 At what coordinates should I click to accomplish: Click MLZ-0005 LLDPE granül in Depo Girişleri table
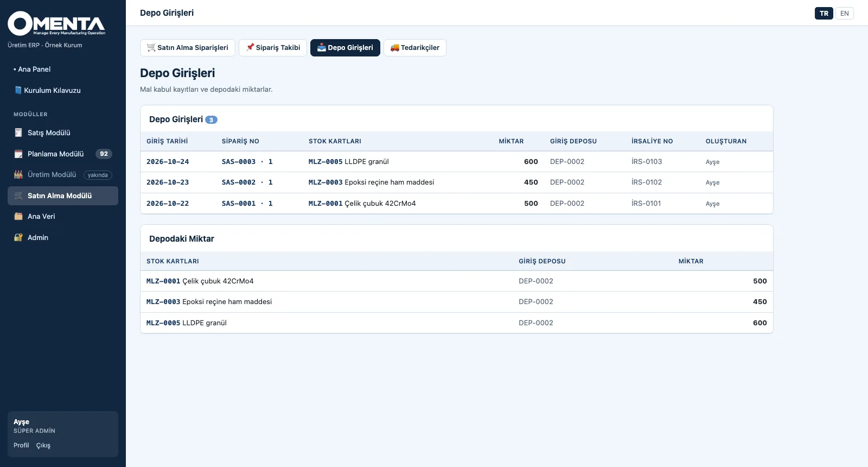[x=349, y=162]
